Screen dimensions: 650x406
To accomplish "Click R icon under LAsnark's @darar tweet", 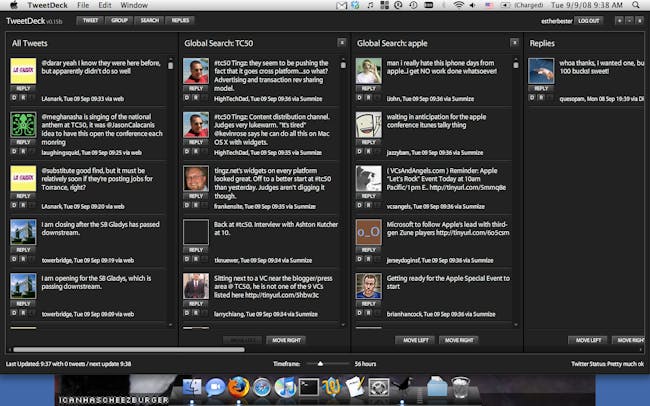I will pyautogui.click(x=23, y=97).
